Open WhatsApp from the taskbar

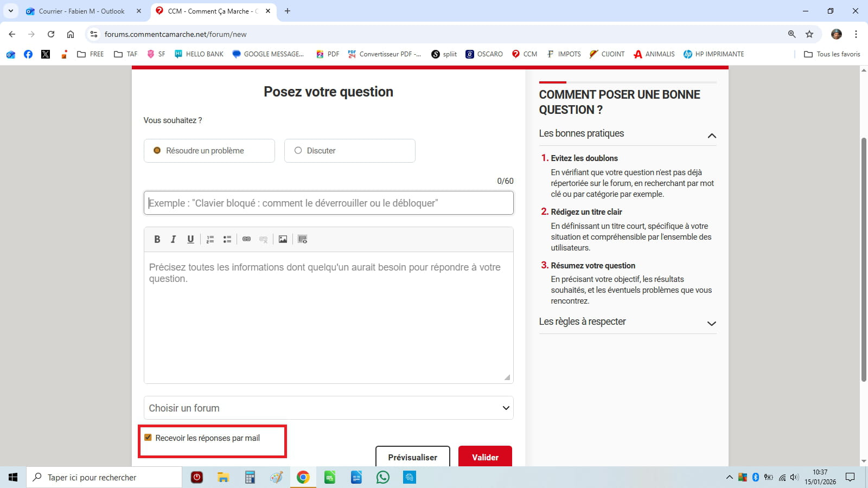click(x=383, y=477)
